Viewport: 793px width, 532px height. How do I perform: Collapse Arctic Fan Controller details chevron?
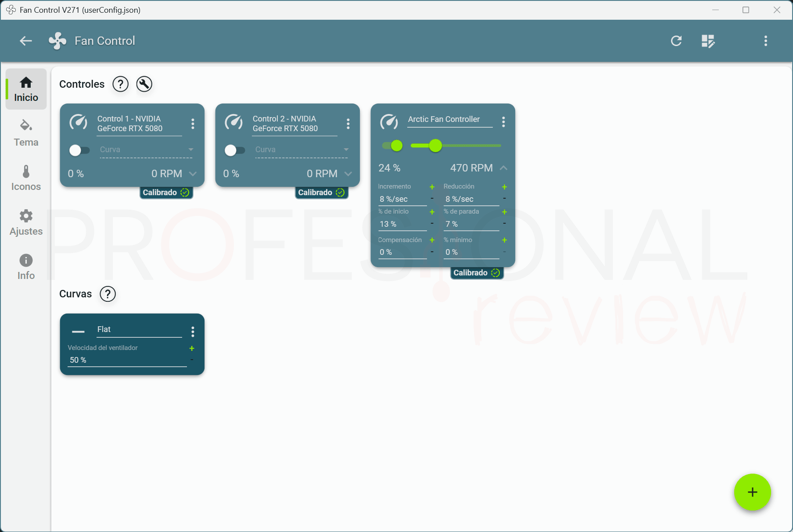click(503, 168)
